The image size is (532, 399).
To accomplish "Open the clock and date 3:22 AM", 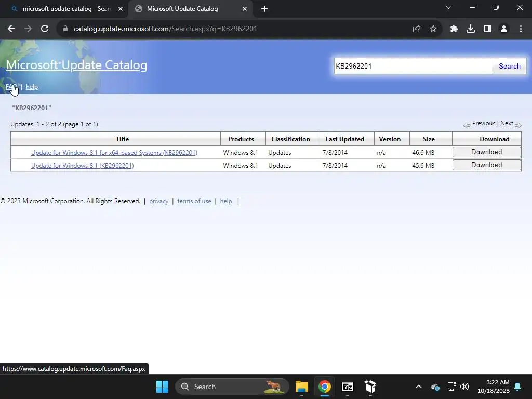I will [494, 387].
